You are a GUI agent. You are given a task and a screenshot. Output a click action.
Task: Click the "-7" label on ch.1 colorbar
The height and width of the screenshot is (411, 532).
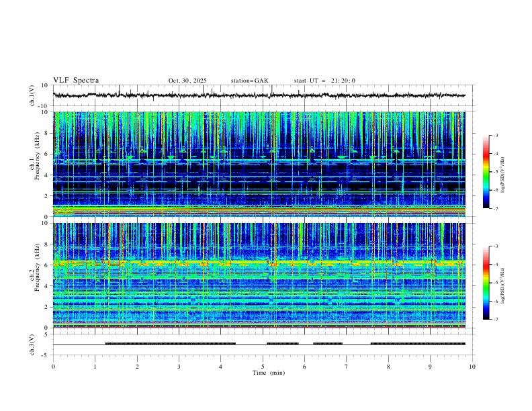[x=495, y=208]
